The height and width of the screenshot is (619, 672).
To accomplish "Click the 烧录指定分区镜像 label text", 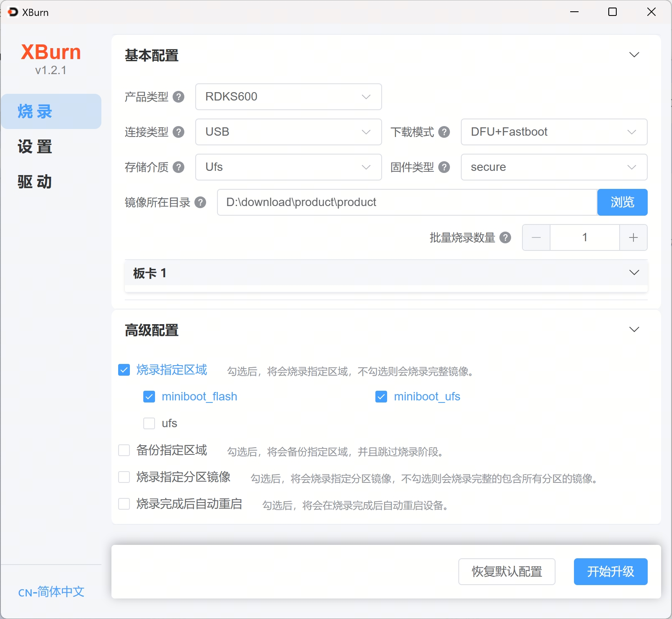I will tap(184, 477).
